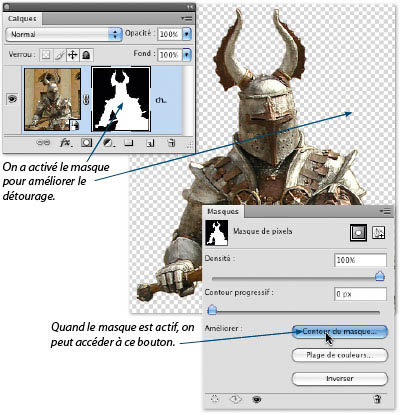Click the link layers icon in Calques footer
Screen dimensions: 400x415
pos(43,143)
